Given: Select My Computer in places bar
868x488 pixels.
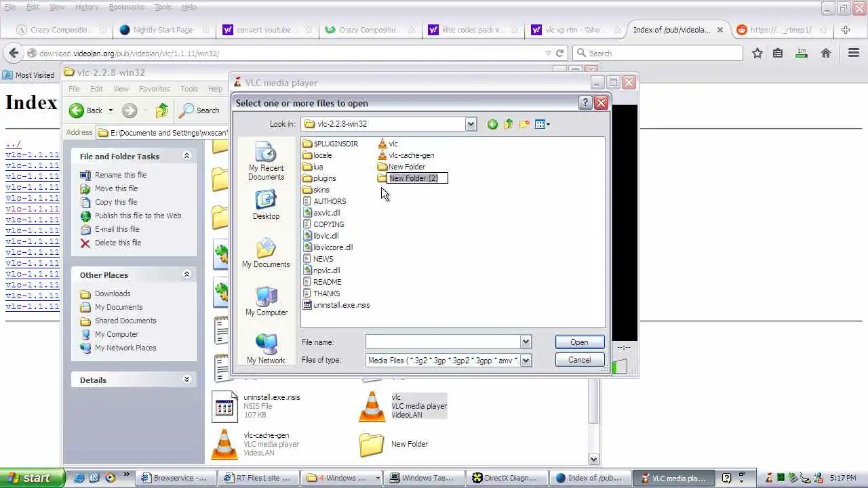Looking at the screenshot, I should coord(266,301).
